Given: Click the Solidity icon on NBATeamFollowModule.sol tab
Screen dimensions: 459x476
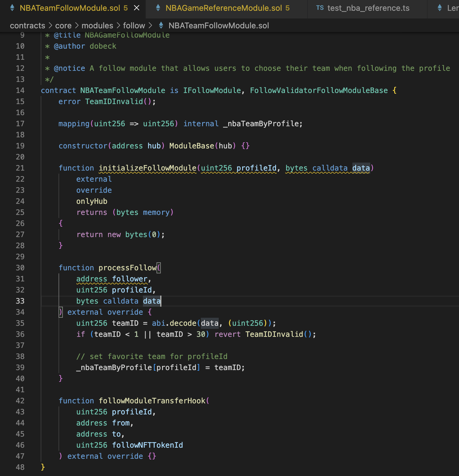Looking at the screenshot, I should click(x=12, y=8).
